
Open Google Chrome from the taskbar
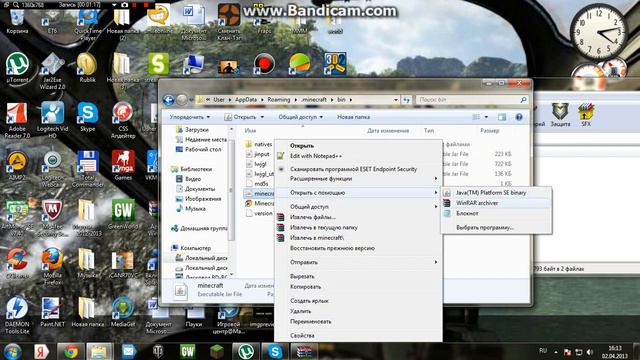pyautogui.click(x=70, y=351)
